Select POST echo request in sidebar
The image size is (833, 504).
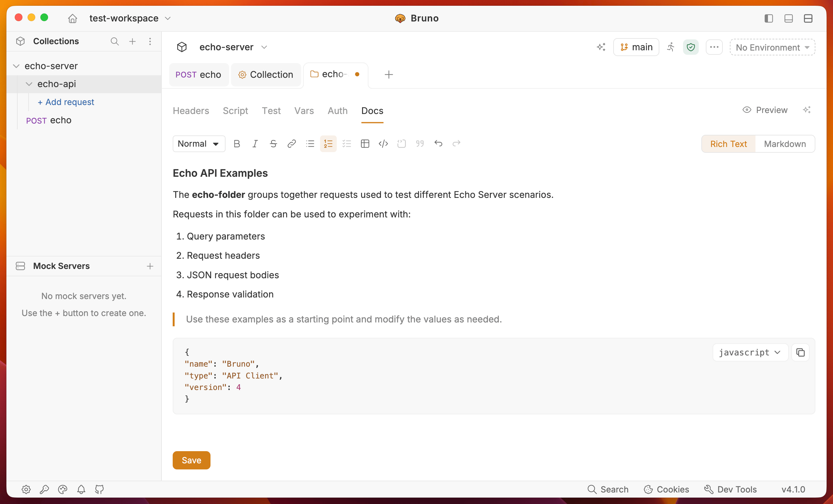click(x=49, y=120)
